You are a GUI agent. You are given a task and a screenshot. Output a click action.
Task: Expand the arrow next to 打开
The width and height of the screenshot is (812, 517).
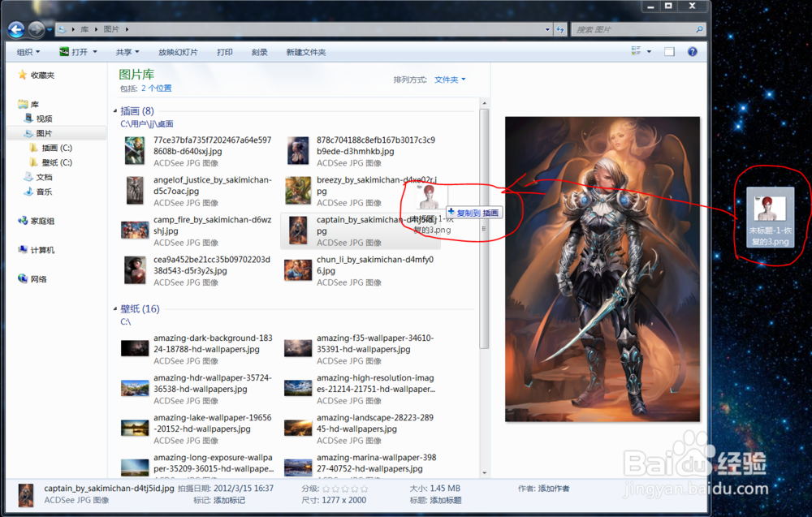click(95, 52)
